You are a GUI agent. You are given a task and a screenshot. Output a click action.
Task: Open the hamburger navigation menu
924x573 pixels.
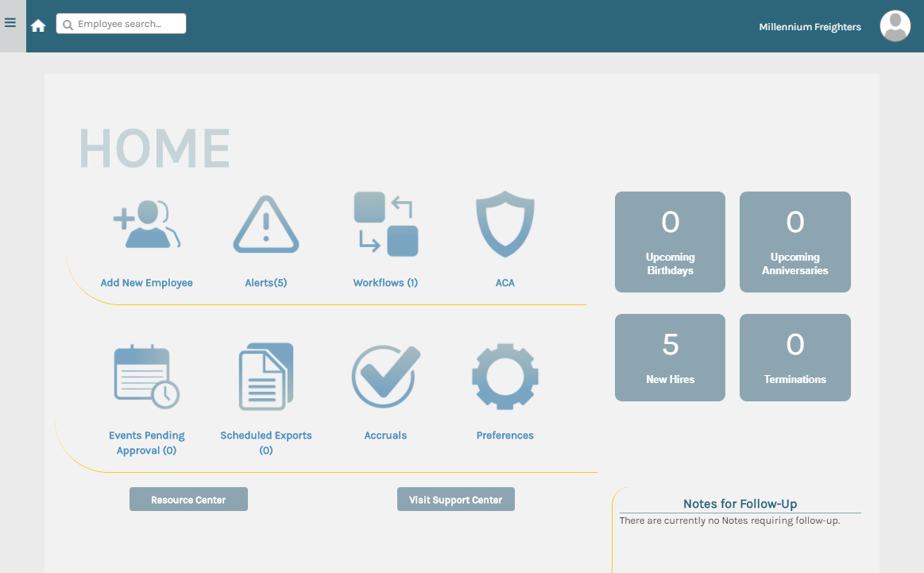(10, 23)
